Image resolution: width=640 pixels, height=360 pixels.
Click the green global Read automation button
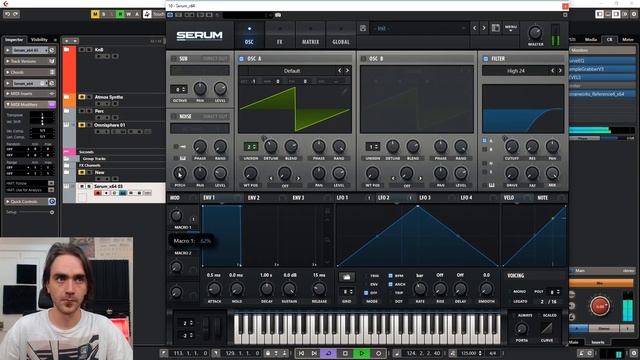coord(120,14)
